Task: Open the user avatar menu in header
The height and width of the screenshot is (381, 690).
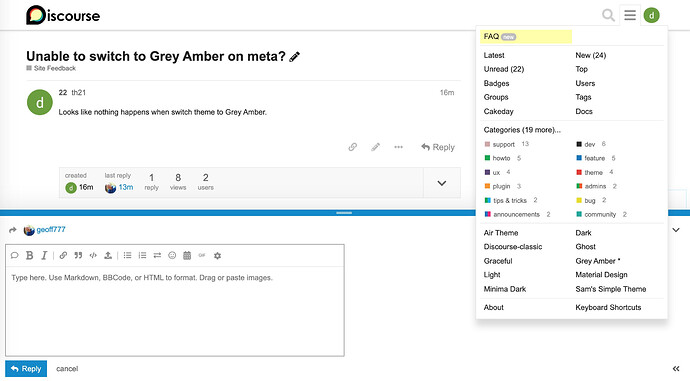Action: click(x=651, y=15)
